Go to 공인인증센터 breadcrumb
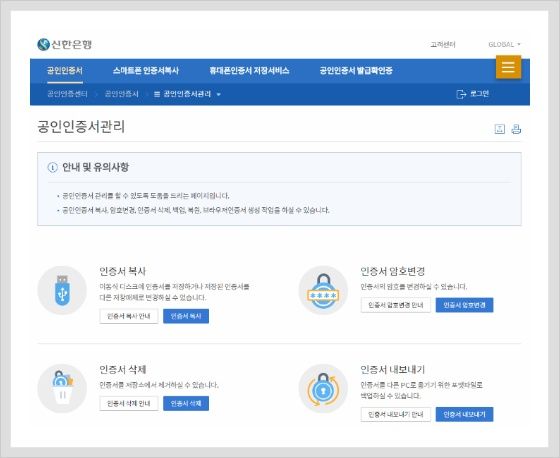This screenshot has height=458, width=560. [x=67, y=94]
